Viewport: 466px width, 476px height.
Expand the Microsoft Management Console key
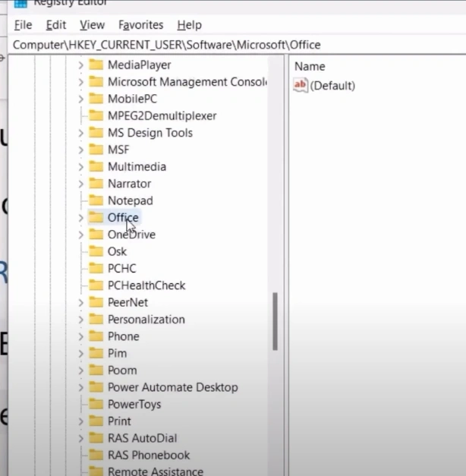[x=80, y=82]
